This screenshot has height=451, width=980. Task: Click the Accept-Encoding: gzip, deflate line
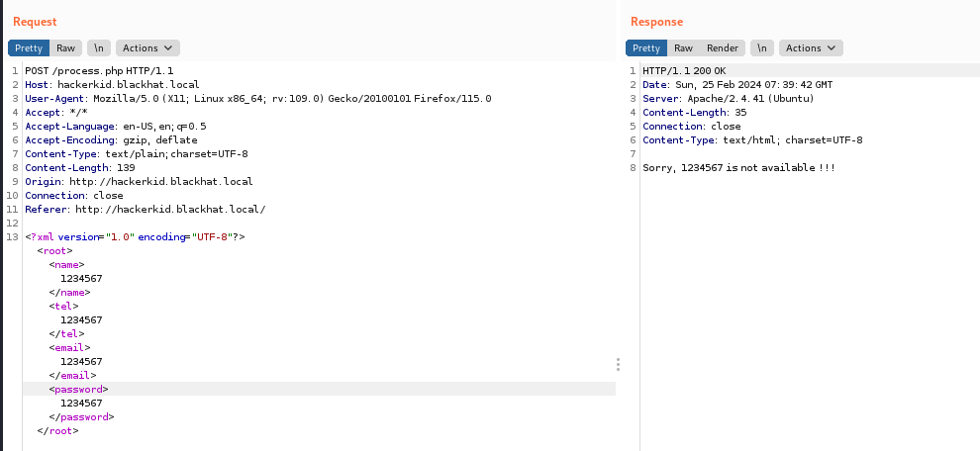pyautogui.click(x=111, y=139)
